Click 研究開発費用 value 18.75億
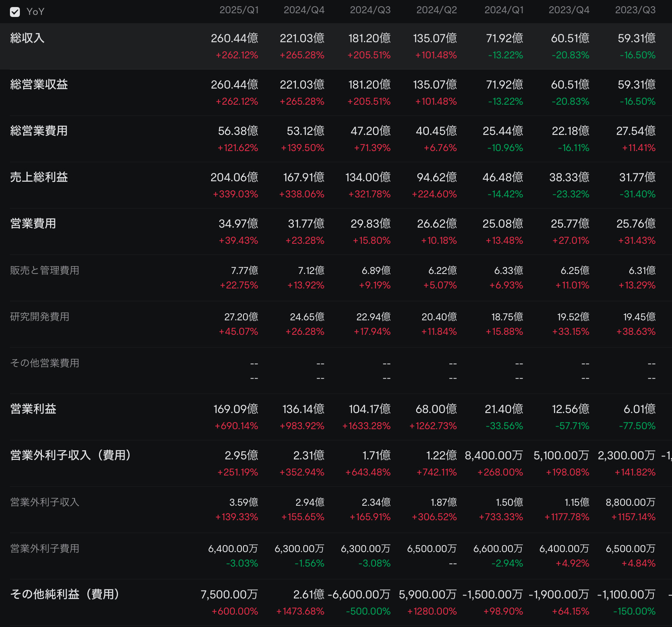 coord(507,317)
